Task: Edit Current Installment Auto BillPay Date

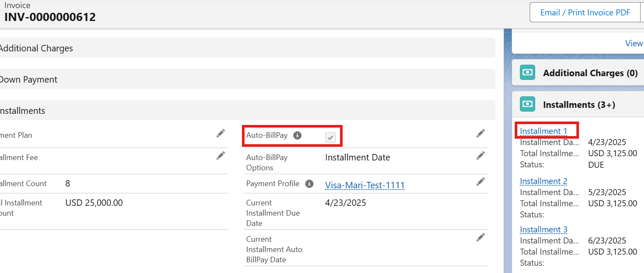Action: (x=480, y=237)
